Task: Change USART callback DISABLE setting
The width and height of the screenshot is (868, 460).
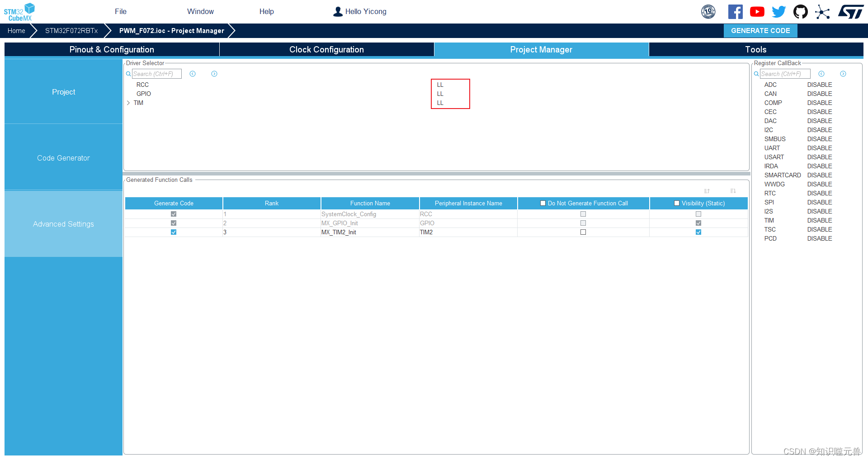Action: click(x=819, y=157)
